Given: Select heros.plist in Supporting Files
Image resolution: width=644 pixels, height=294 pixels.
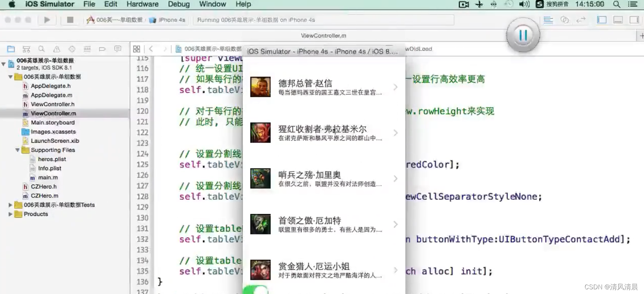Looking at the screenshot, I should 52,159.
